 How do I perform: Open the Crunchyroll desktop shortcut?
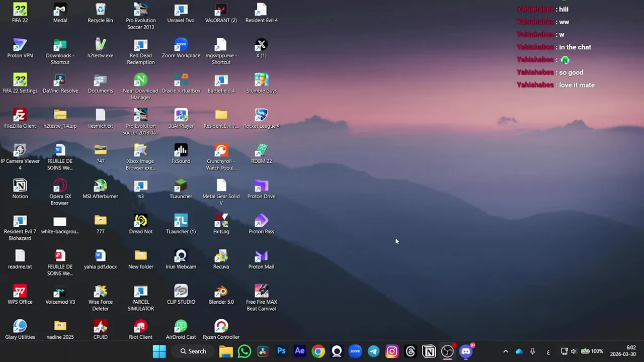[x=221, y=157]
